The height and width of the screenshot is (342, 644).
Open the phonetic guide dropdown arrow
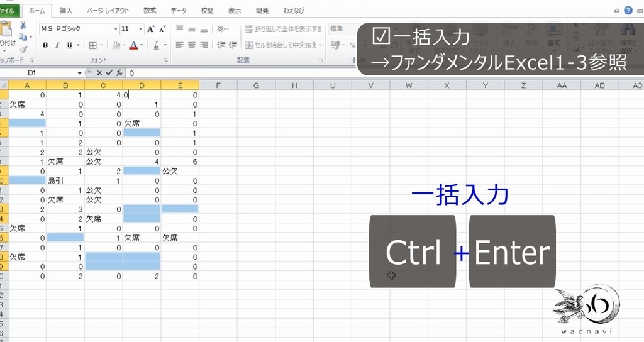click(165, 45)
